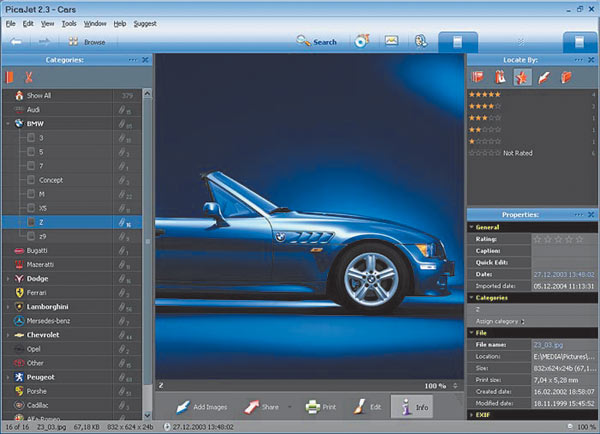This screenshot has height=434, width=600.
Task: Expand the EXIF section
Action: tap(471, 414)
